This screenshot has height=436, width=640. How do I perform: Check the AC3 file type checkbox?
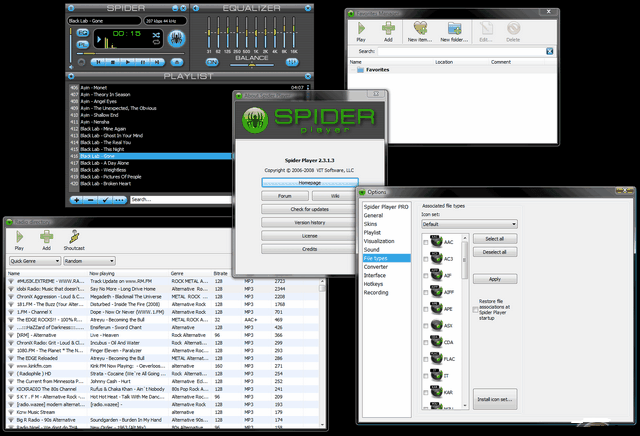(426, 259)
